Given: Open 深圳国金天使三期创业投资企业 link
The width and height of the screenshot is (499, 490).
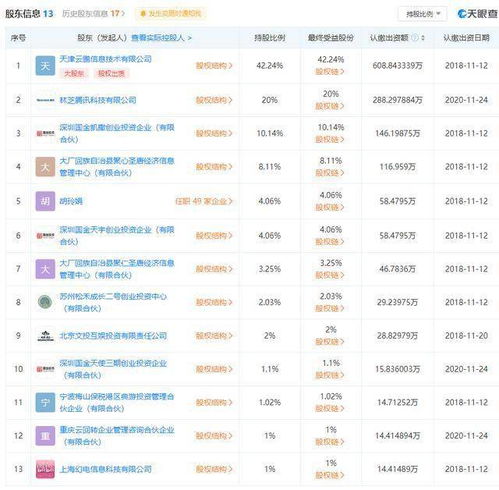Looking at the screenshot, I should (113, 369).
